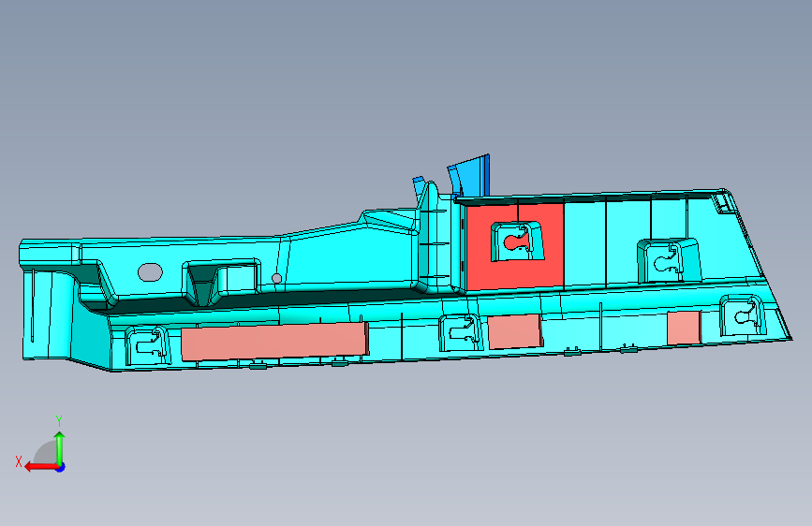
Task: Click the green Y axis arrow of the triad
Action: [x=60, y=448]
